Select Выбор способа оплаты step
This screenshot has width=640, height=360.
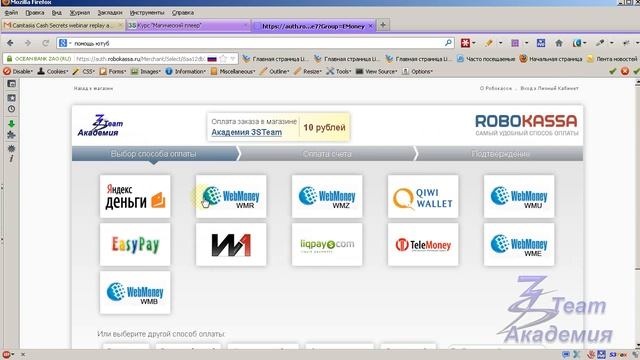153,154
